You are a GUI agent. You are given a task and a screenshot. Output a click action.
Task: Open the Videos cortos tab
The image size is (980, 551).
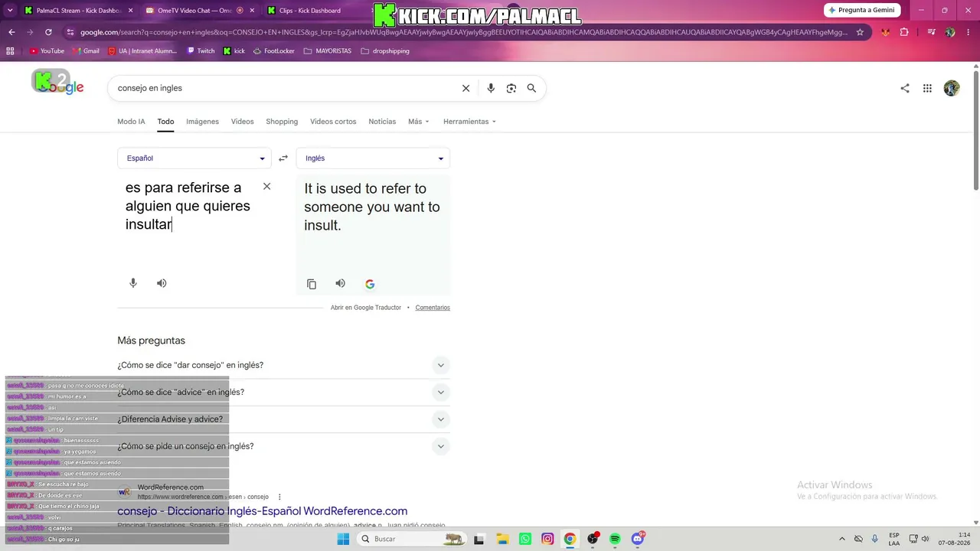click(333, 122)
